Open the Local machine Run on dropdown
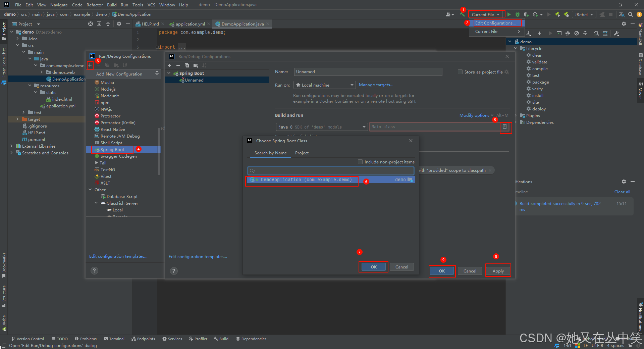 click(324, 85)
